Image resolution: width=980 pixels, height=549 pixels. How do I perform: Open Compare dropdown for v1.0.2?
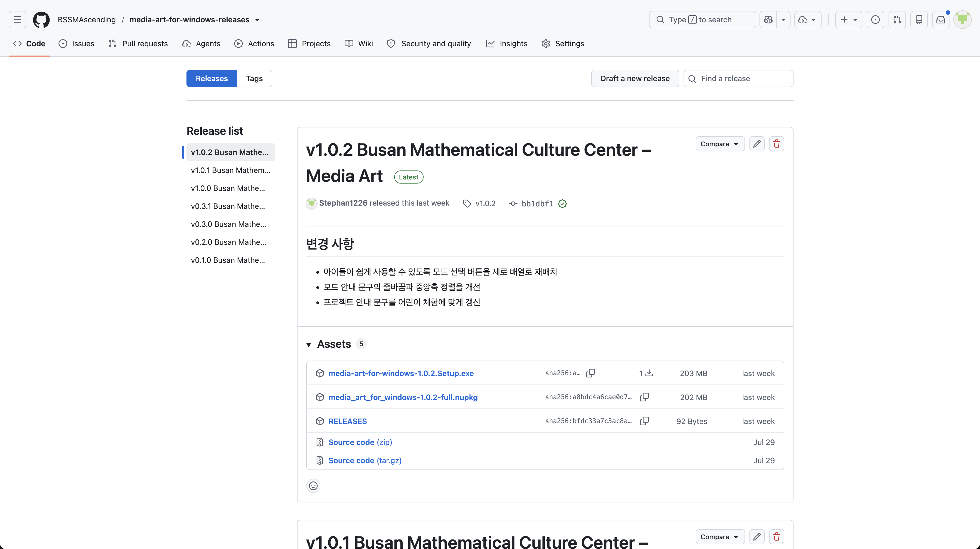point(720,144)
